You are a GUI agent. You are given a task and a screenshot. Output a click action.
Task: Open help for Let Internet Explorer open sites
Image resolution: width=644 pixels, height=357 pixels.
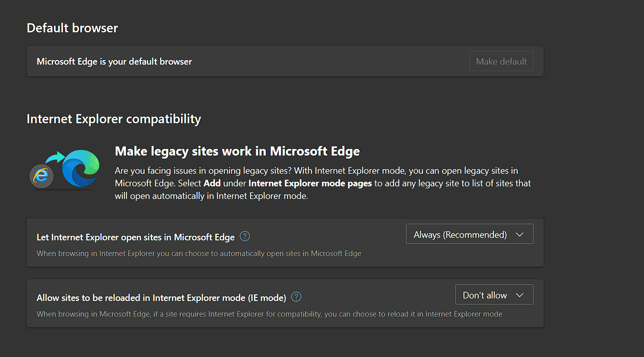point(245,236)
